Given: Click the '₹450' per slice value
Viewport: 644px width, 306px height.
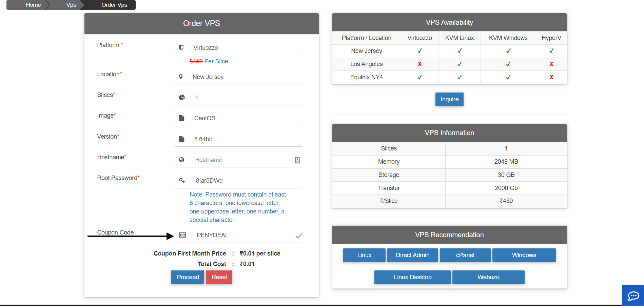Looking at the screenshot, I should [506, 201].
